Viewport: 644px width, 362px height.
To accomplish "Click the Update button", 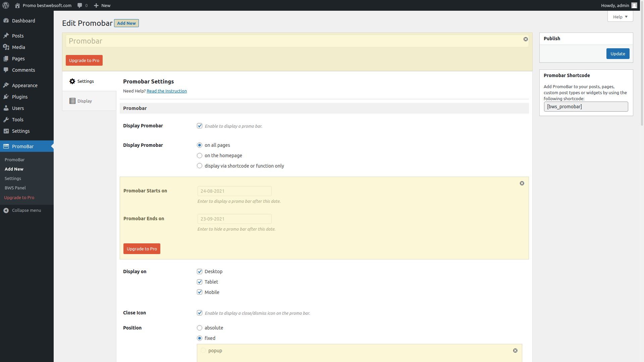I will 618,54.
